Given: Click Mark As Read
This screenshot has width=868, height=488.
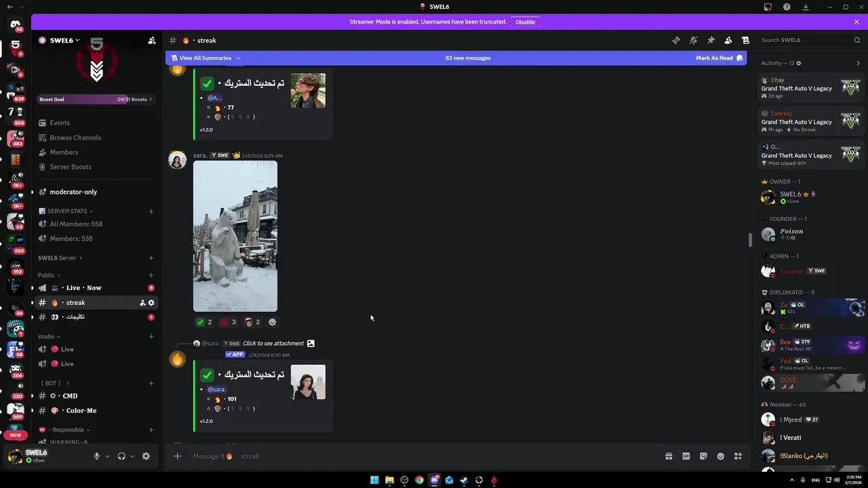Looking at the screenshot, I should [719, 58].
